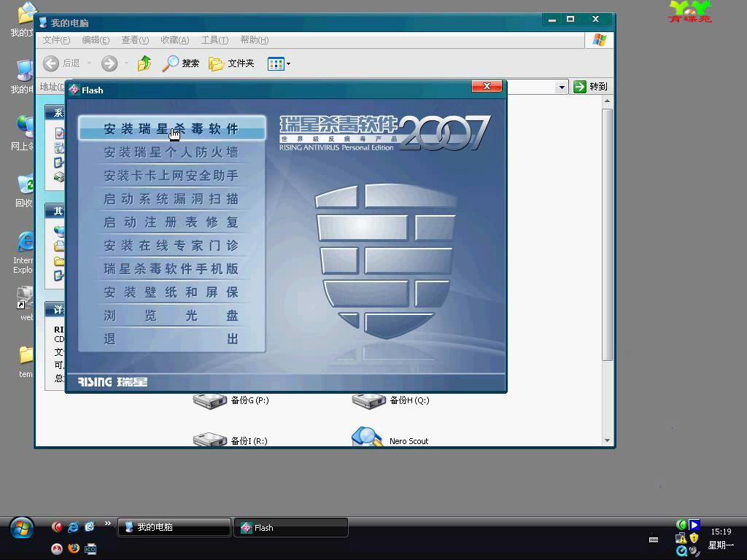Click the forward arrow toolbar button
This screenshot has width=747, height=560.
coord(109,63)
